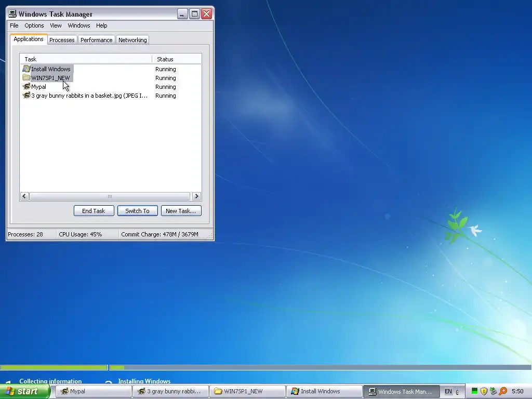The height and width of the screenshot is (399, 532).
Task: Close the Task Manager window
Action: [x=207, y=14]
